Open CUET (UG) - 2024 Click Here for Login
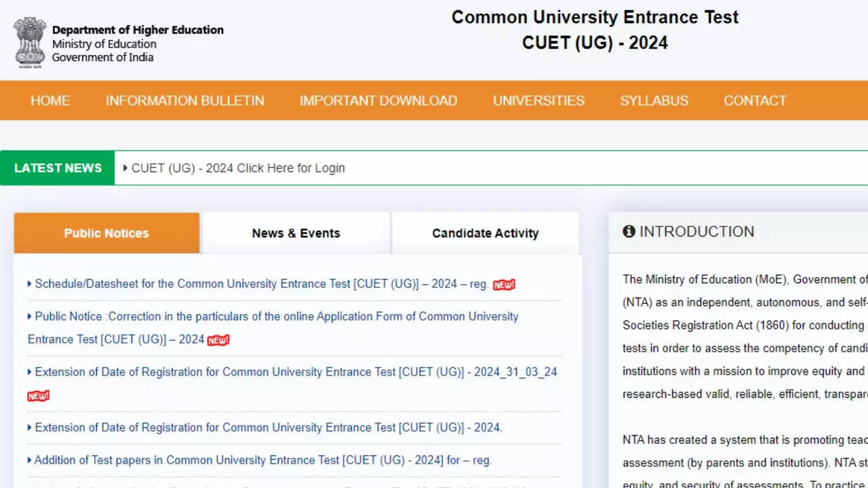Image resolution: width=868 pixels, height=488 pixels. 238,168
